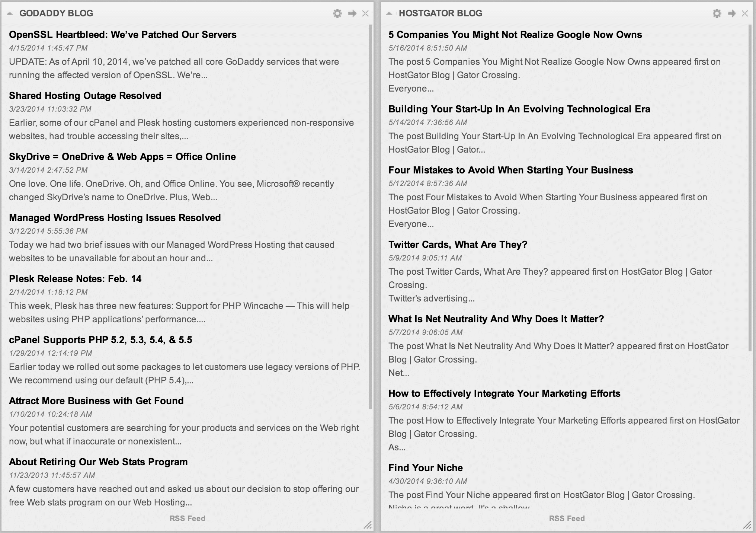The width and height of the screenshot is (756, 533).
Task: Click date 4/30/2014 9:36:10 AM
Action: [428, 481]
